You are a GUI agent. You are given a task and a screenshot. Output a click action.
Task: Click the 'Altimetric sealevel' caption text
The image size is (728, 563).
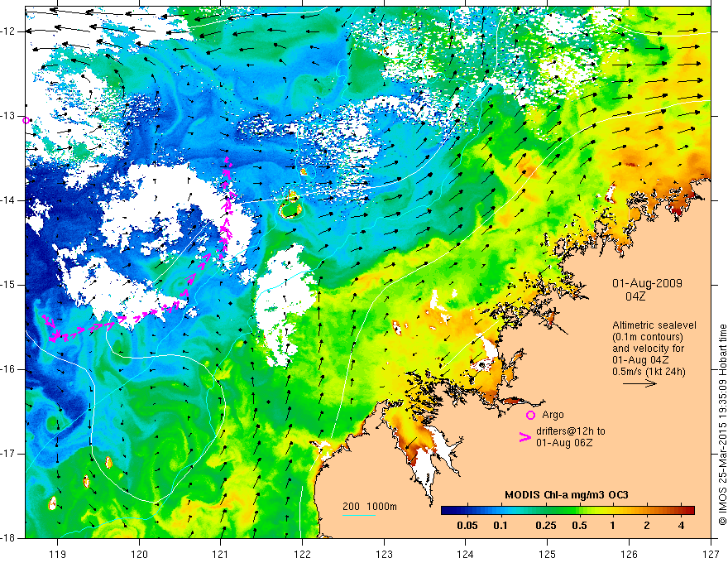click(654, 325)
